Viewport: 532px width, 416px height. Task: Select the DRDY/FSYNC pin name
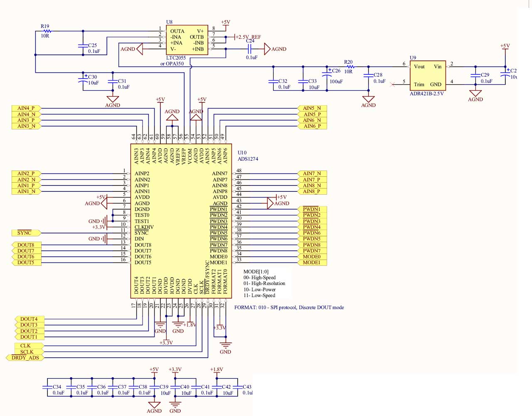pos(207,277)
